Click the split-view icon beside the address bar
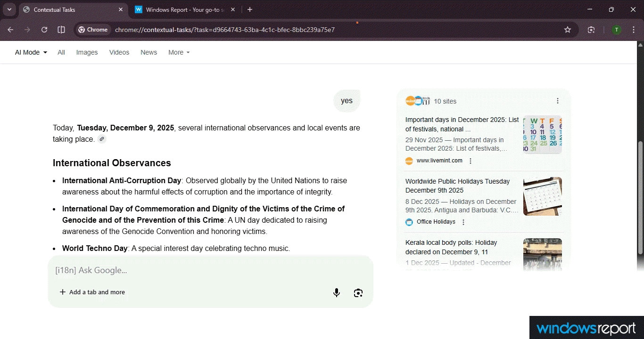644x339 pixels. click(x=61, y=29)
